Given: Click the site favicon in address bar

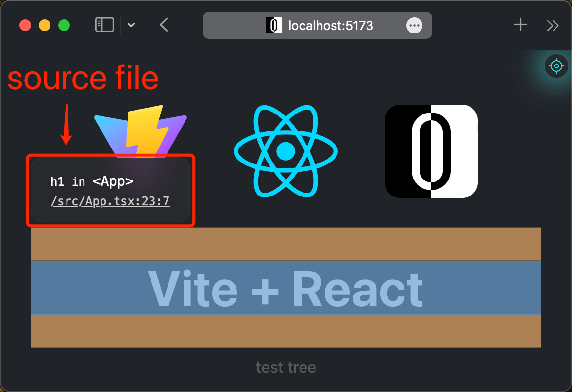Looking at the screenshot, I should 273,26.
